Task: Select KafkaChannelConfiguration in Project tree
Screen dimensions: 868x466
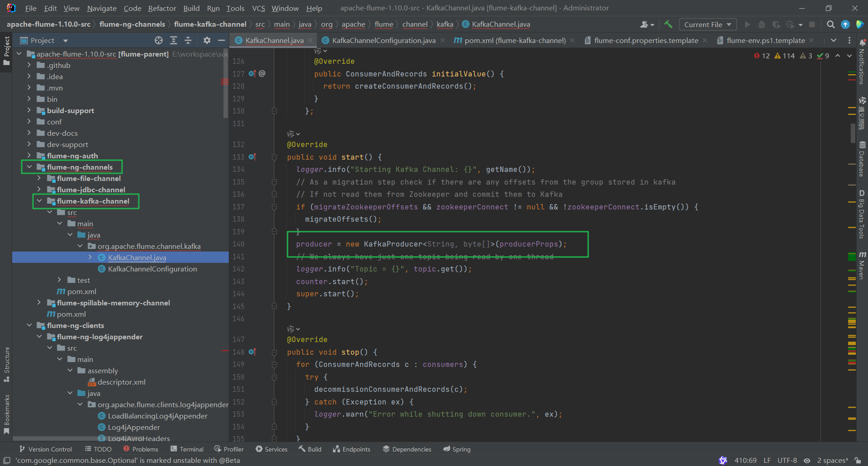Action: point(152,269)
